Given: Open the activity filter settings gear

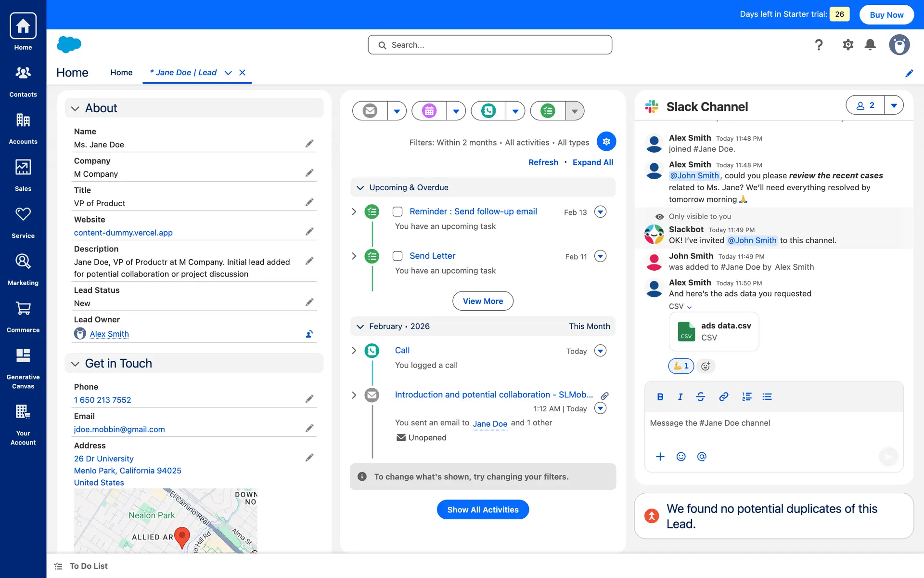Looking at the screenshot, I should pyautogui.click(x=606, y=142).
